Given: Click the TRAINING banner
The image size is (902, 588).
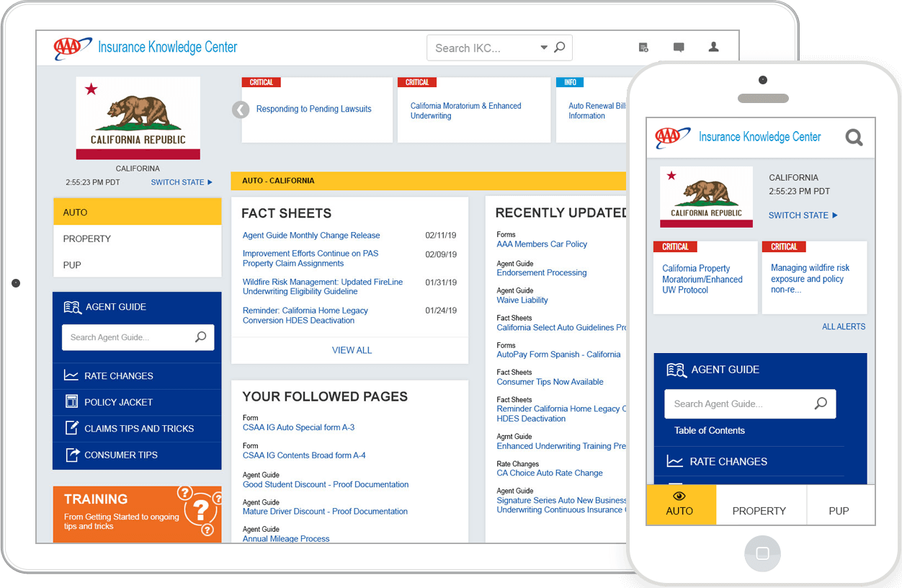Looking at the screenshot, I should (x=137, y=514).
